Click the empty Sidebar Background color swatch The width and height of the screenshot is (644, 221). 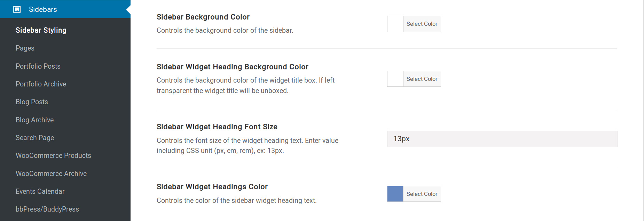click(x=395, y=24)
